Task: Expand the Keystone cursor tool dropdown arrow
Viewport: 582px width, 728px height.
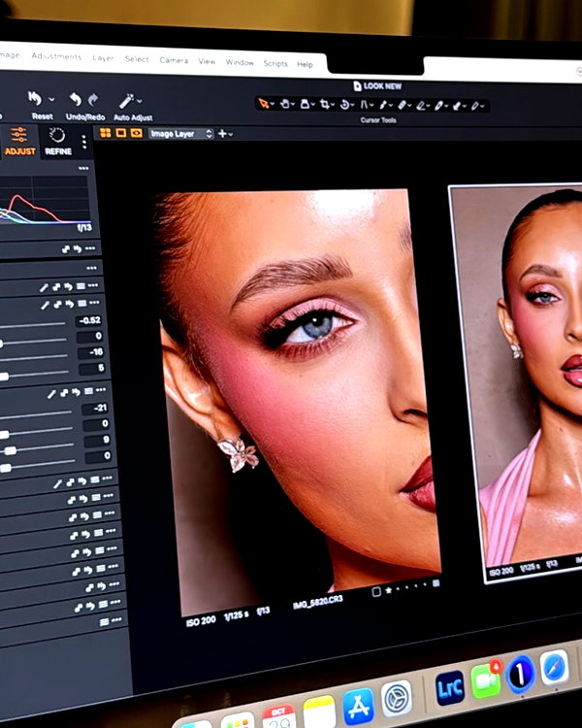Action: click(372, 106)
